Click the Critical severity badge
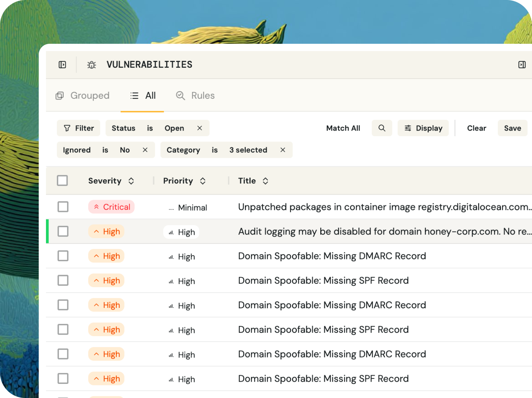 [x=111, y=207]
